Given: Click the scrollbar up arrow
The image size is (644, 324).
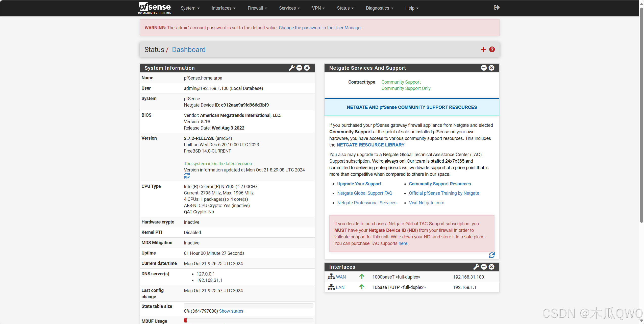Looking at the screenshot, I should [641, 4].
